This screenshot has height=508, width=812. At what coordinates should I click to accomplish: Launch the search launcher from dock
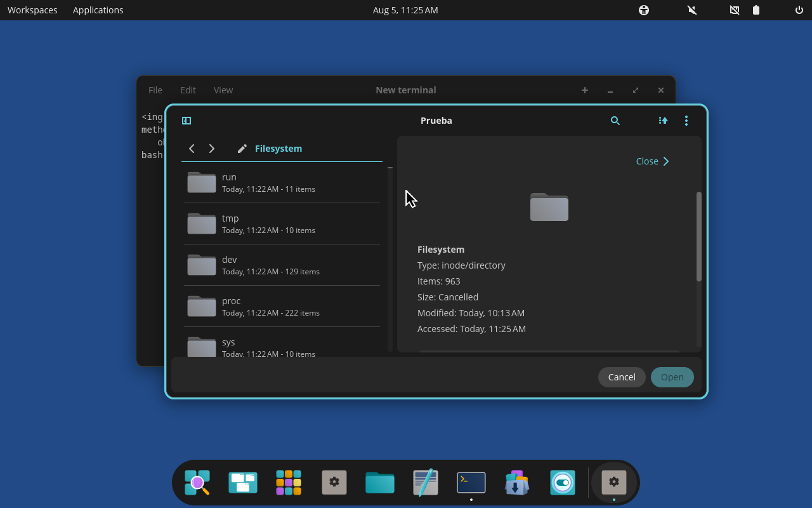click(x=197, y=483)
